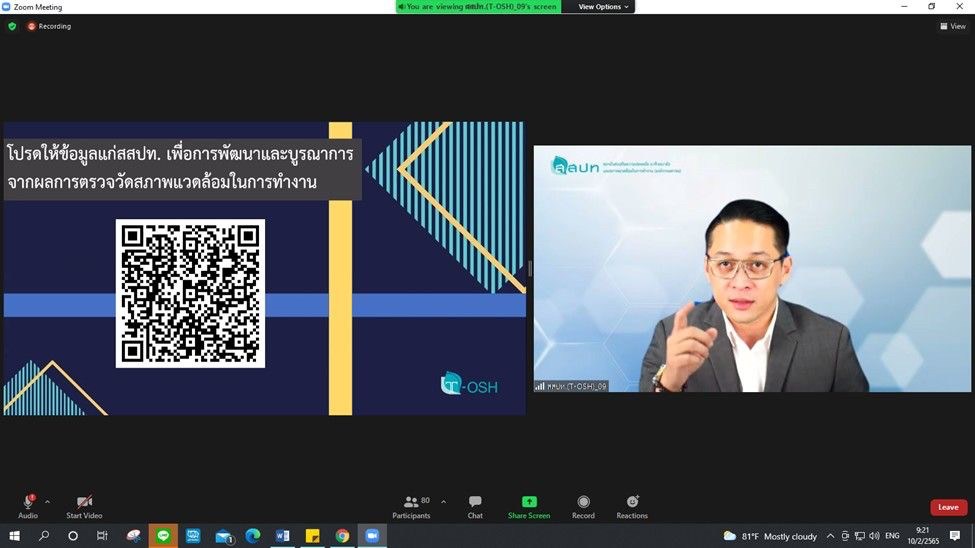Expand the caret next to Participants
Screen dimensions: 975x548
click(x=443, y=501)
